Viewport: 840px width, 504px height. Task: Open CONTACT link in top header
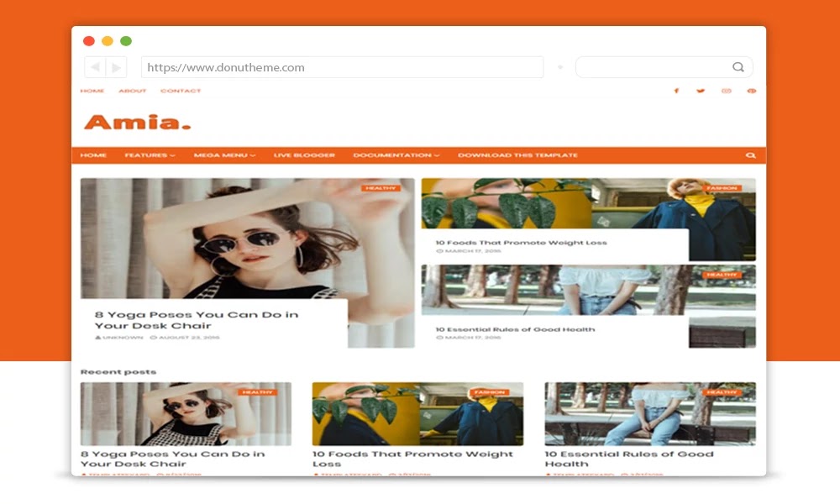(x=181, y=91)
